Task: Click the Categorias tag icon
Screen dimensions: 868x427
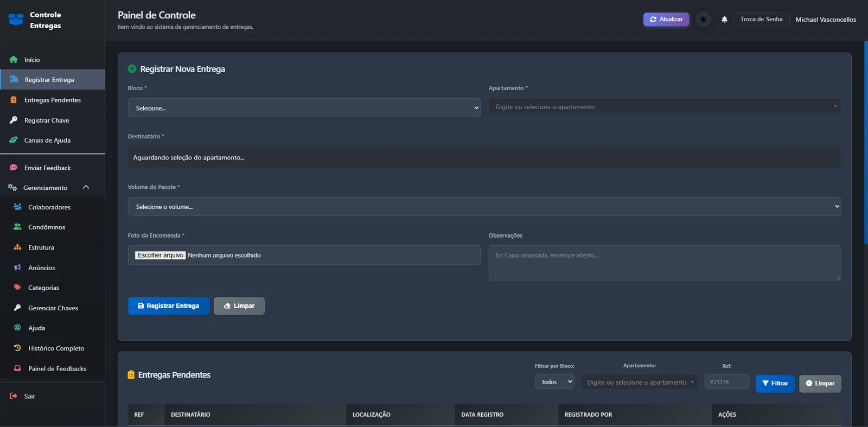Action: 17,288
